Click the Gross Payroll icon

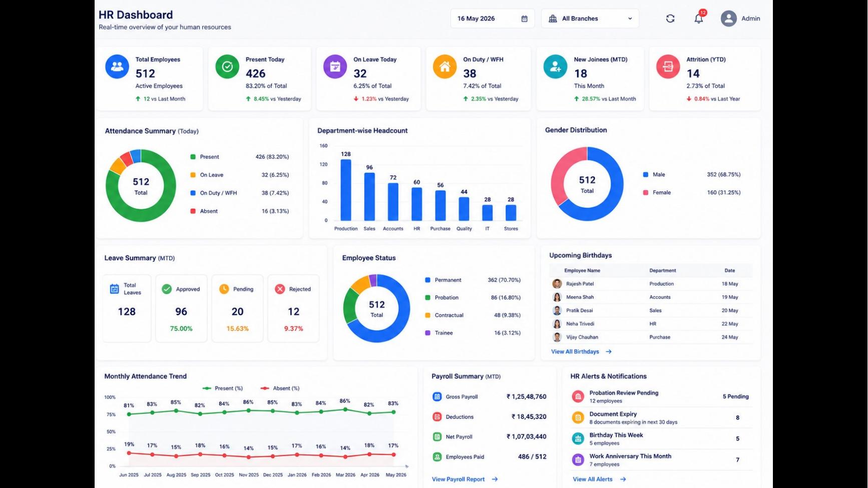[x=437, y=396]
